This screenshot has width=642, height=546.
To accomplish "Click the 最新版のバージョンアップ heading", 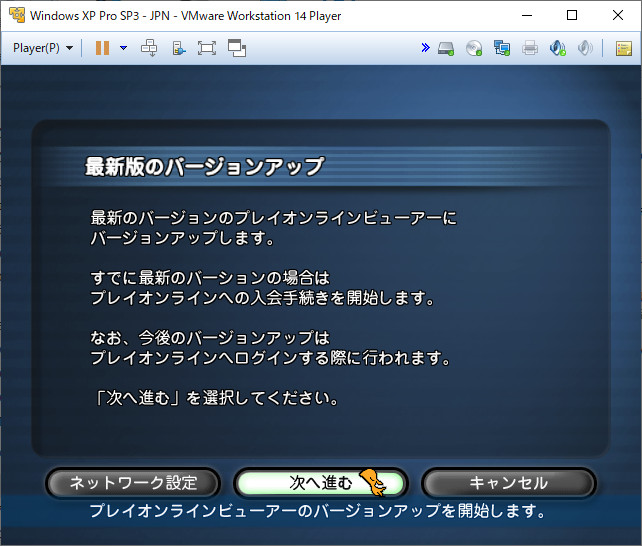I will (204, 167).
